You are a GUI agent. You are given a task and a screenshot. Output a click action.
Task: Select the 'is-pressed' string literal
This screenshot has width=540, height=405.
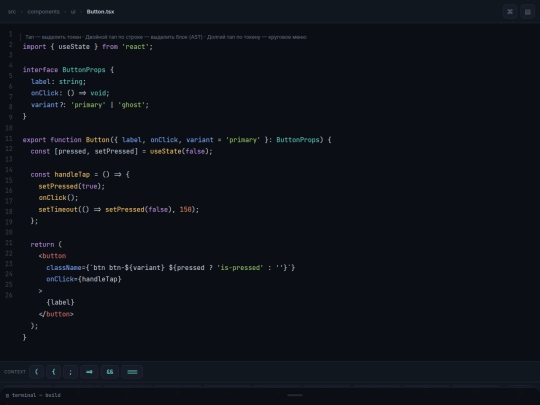(240, 267)
